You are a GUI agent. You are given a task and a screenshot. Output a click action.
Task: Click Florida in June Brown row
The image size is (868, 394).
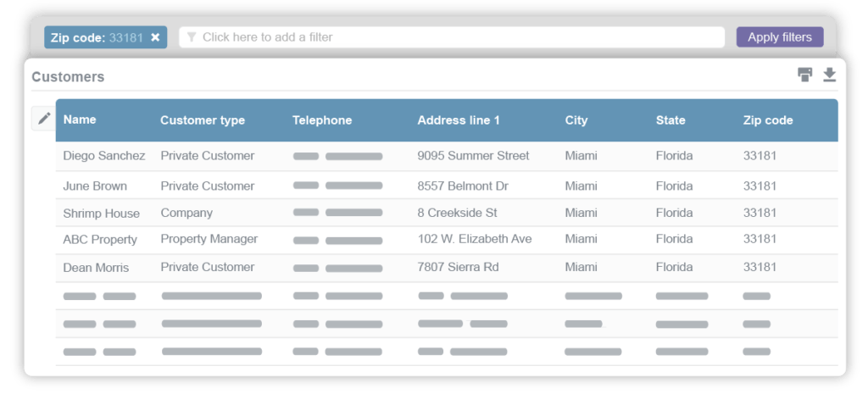[x=674, y=186]
